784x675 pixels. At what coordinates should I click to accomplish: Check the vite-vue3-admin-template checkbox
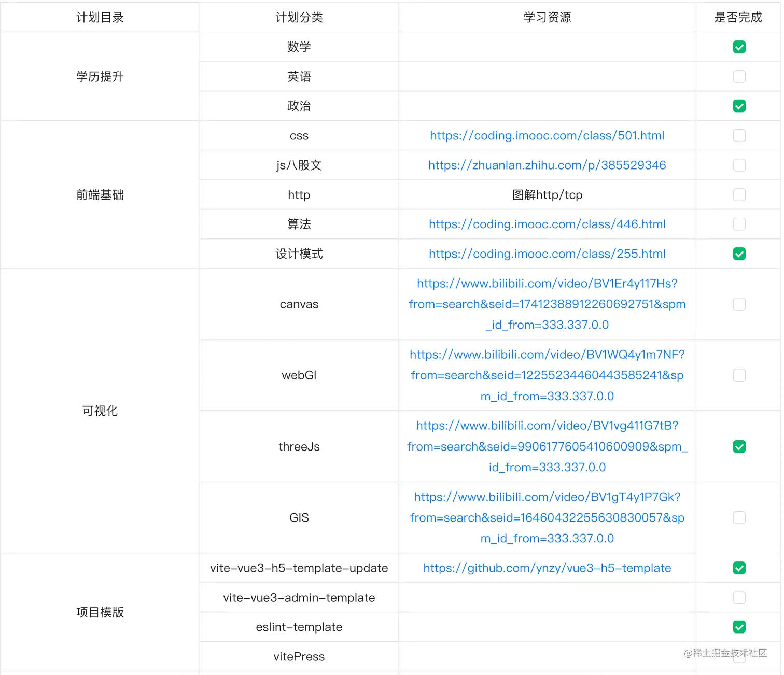tap(739, 598)
